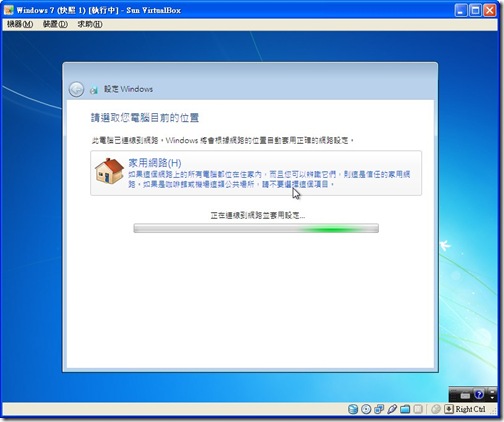504x422 pixels.
Task: Expand the language bar options arrow
Action: point(493,395)
